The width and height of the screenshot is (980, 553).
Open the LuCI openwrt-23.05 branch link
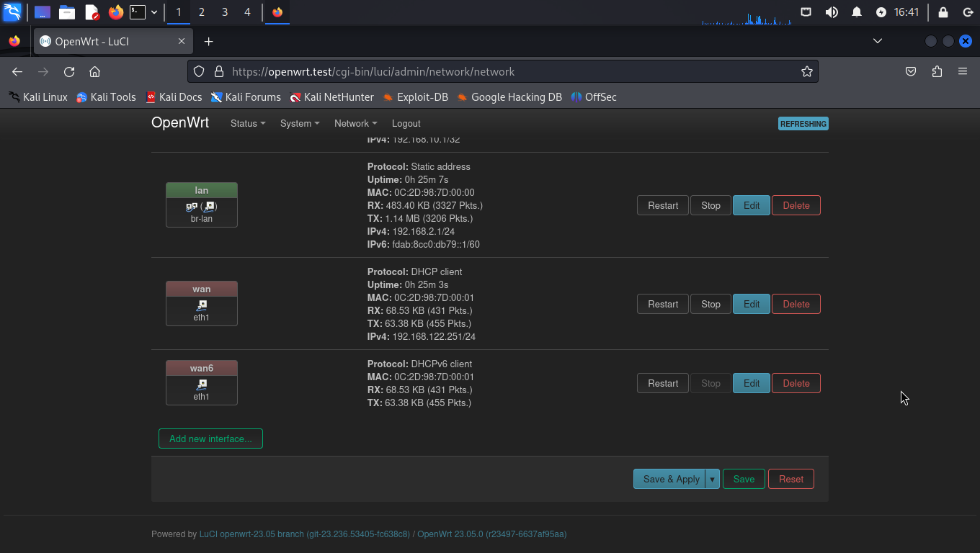click(305, 534)
